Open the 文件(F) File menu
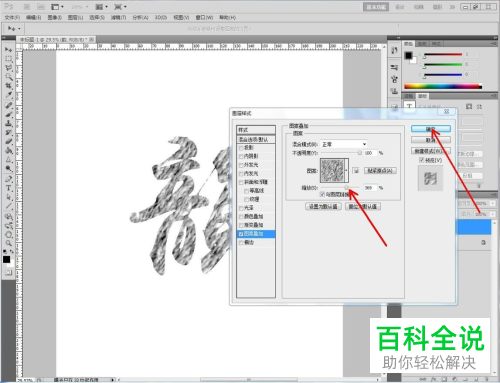500x383 pixels. pyautogui.click(x=12, y=17)
